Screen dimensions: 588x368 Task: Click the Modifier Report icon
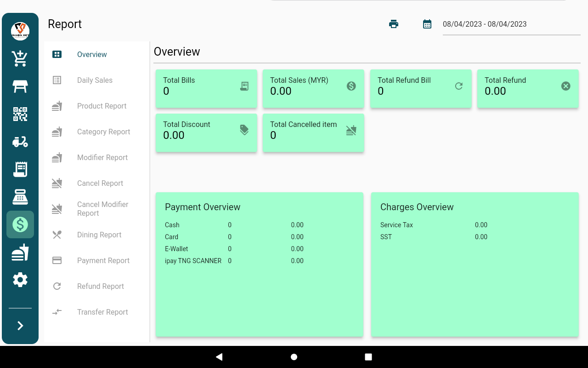point(57,157)
